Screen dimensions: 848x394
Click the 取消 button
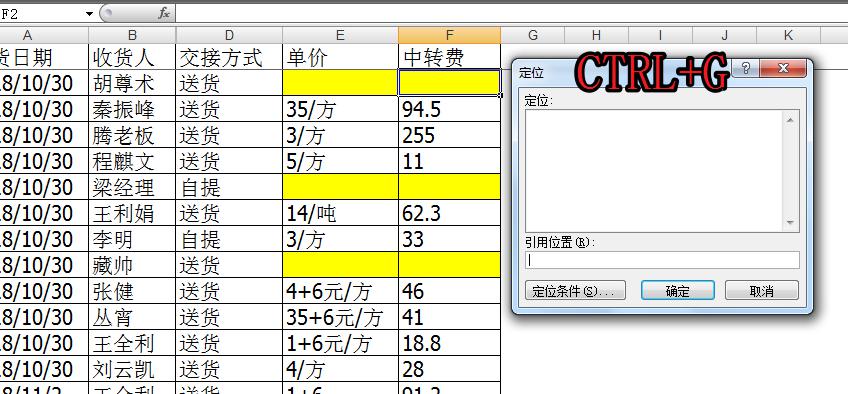tap(761, 290)
